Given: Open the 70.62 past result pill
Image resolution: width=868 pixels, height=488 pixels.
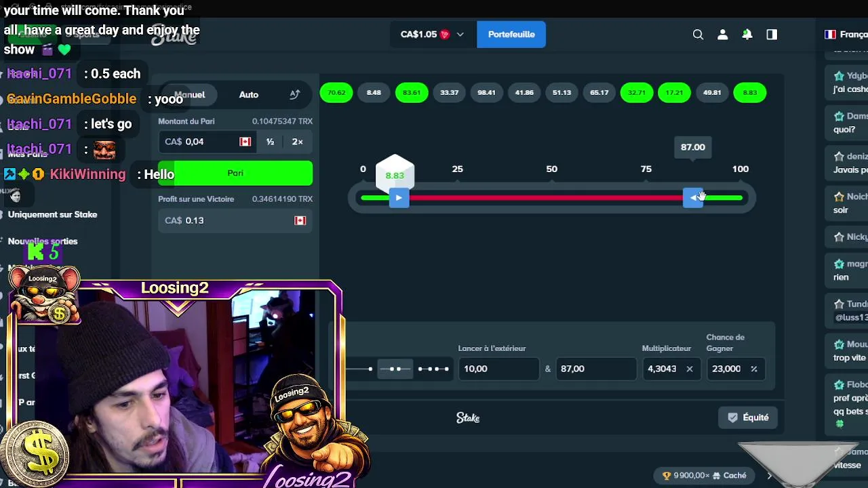Looking at the screenshot, I should coord(336,93).
